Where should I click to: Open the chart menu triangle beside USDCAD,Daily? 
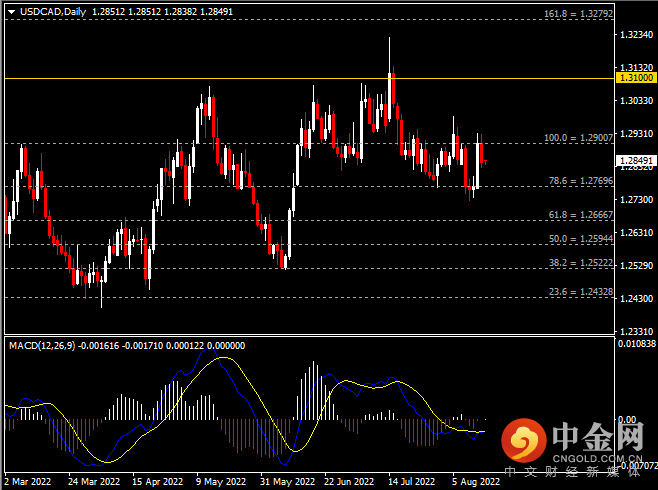coord(11,12)
